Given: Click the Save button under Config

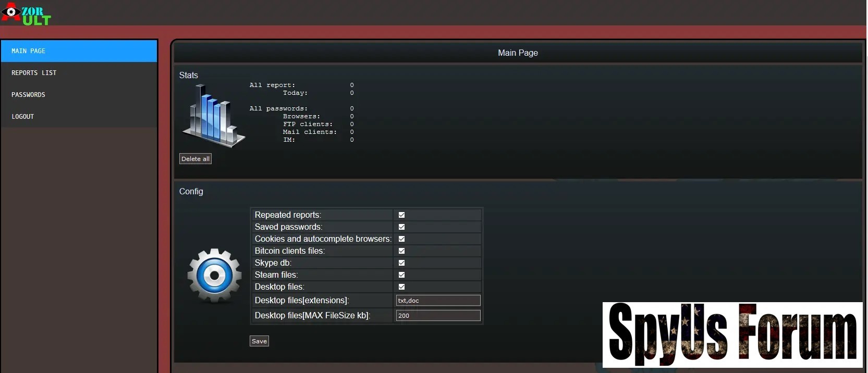Looking at the screenshot, I should tap(259, 341).
